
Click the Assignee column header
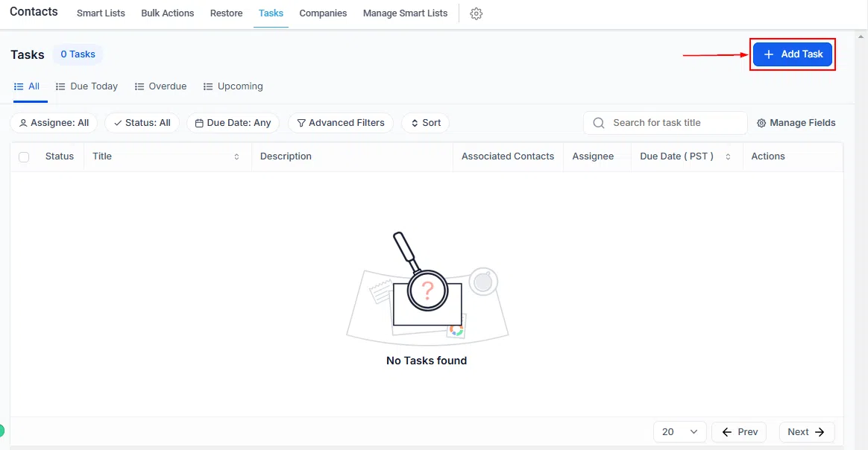(x=593, y=156)
